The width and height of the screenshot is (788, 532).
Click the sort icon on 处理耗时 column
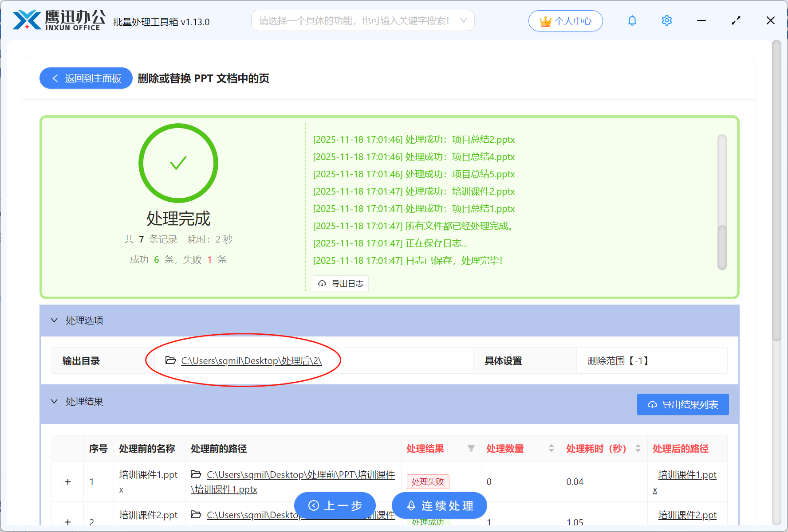(x=638, y=449)
